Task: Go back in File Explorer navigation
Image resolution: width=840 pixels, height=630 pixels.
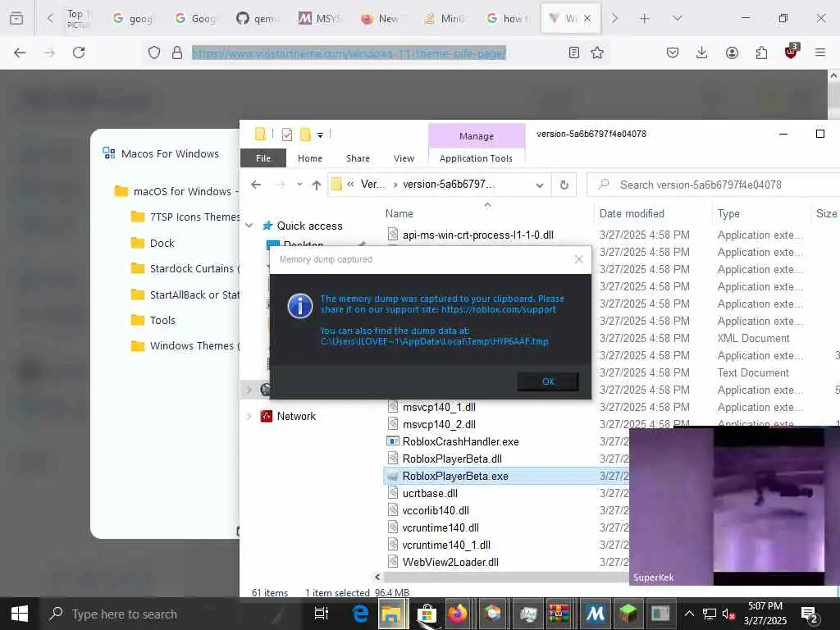Action: (x=256, y=185)
